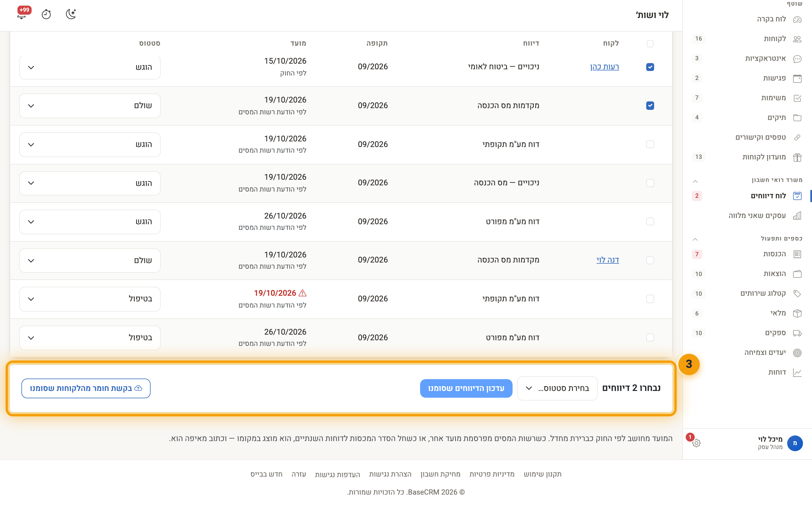Click the מועדון לקוחות gift icon
Screen dimensions: 812x507
coord(797,157)
